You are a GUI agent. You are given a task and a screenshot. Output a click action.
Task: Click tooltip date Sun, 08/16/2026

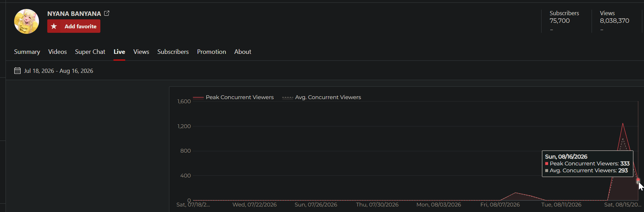coord(566,157)
